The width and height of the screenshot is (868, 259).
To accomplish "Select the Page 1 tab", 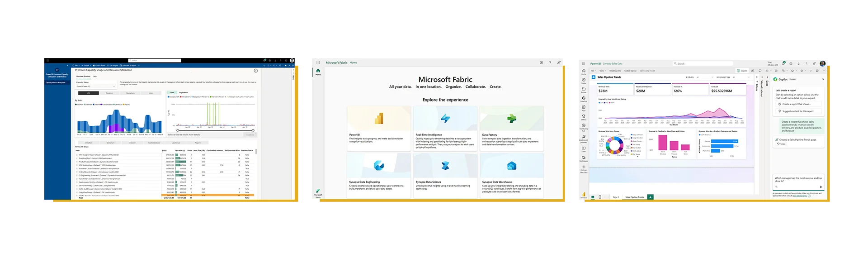I will (x=616, y=197).
